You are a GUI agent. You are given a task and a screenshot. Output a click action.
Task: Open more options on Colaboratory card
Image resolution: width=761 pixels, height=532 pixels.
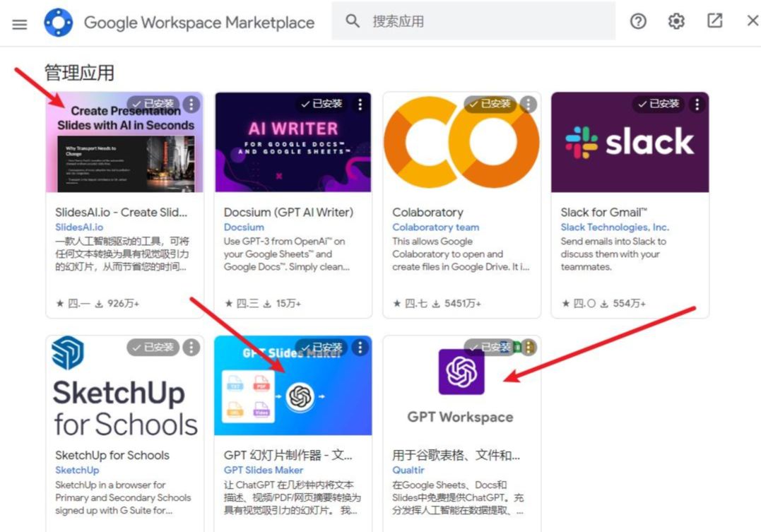[528, 104]
